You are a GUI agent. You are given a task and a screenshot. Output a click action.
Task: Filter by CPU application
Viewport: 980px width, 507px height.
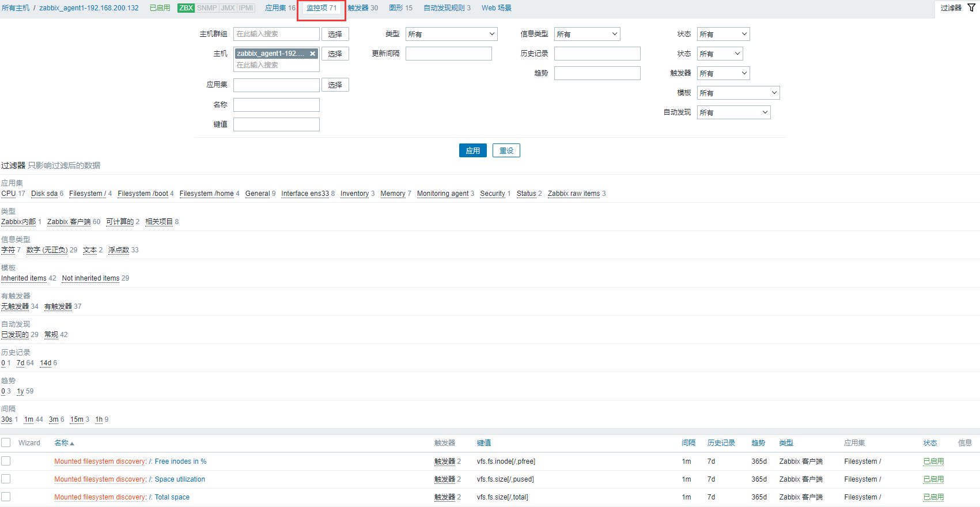click(x=9, y=194)
